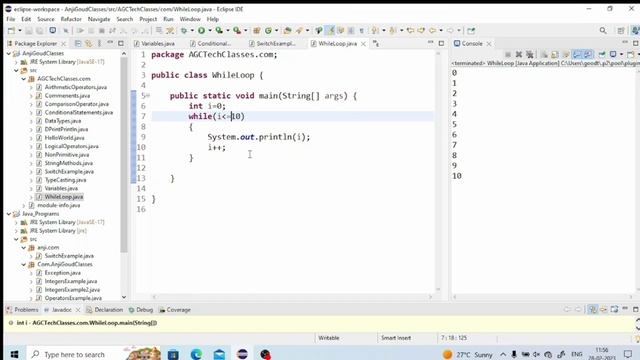Open dropdown arrow beside Run button
Viewport: 640px width, 360px height.
tap(210, 31)
